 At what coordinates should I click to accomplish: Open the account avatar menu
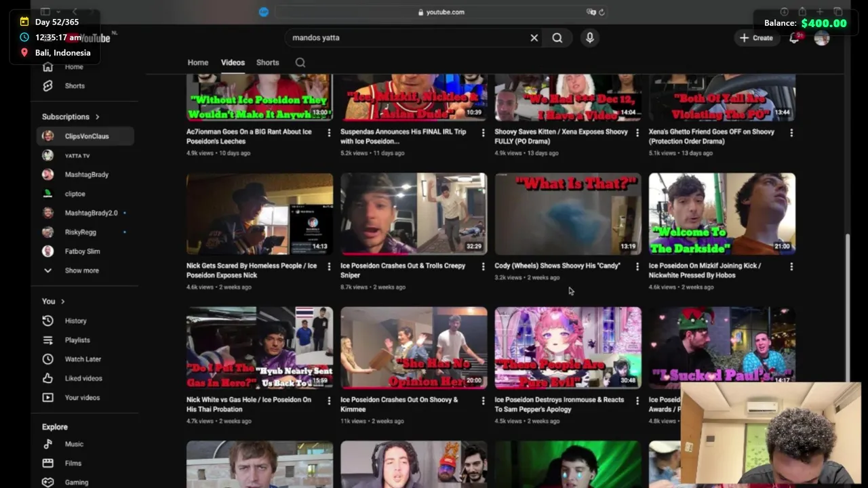[822, 38]
